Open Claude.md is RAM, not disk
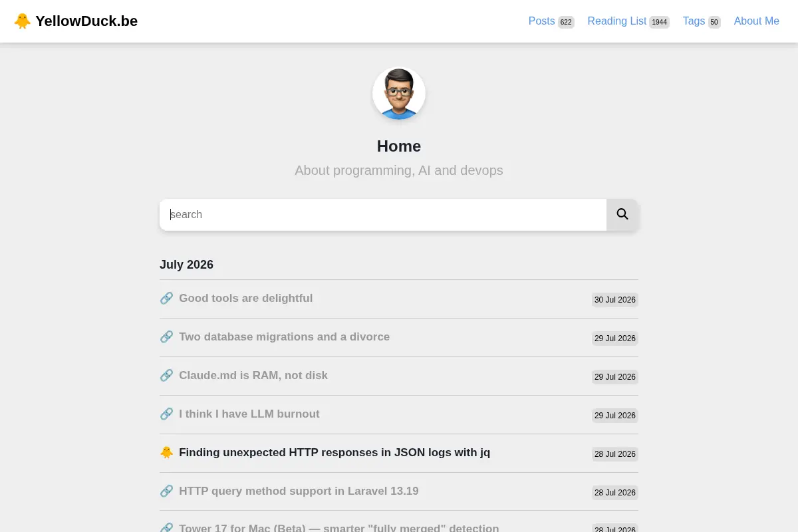The image size is (798, 532). click(253, 376)
